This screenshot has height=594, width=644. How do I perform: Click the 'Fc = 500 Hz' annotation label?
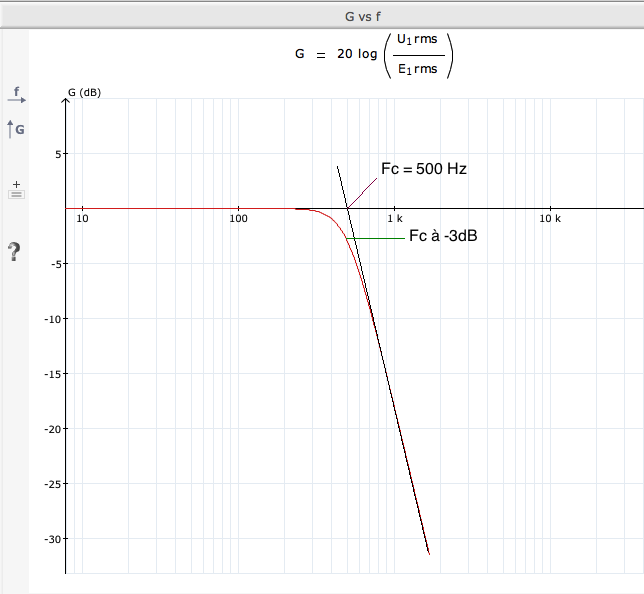423,169
